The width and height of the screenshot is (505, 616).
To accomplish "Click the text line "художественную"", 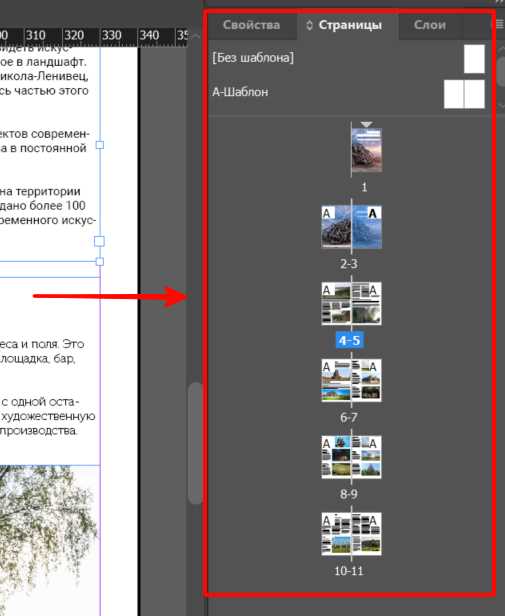I will click(48, 416).
